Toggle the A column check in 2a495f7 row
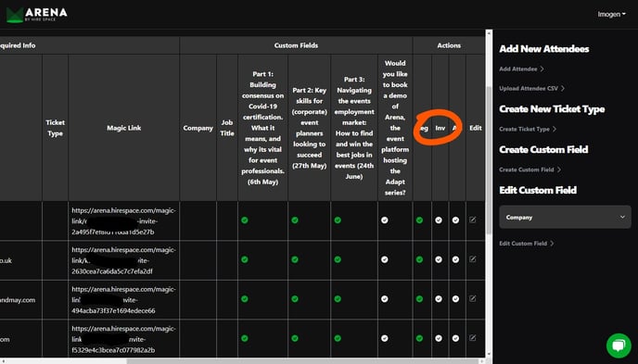The image size is (638, 364). pyautogui.click(x=455, y=220)
